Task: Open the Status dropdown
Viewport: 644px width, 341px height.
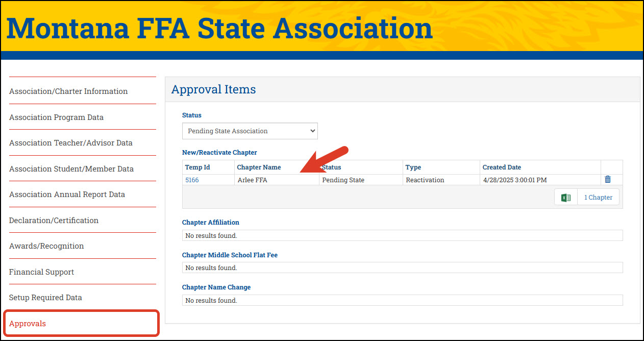Action: point(250,131)
